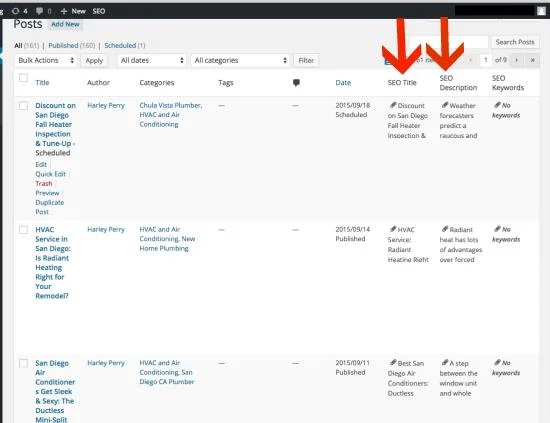
Task: Click the Apply button
Action: [x=94, y=60]
